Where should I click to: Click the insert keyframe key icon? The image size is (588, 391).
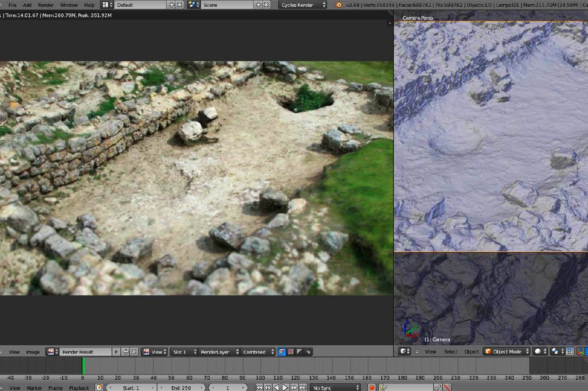tap(438, 387)
